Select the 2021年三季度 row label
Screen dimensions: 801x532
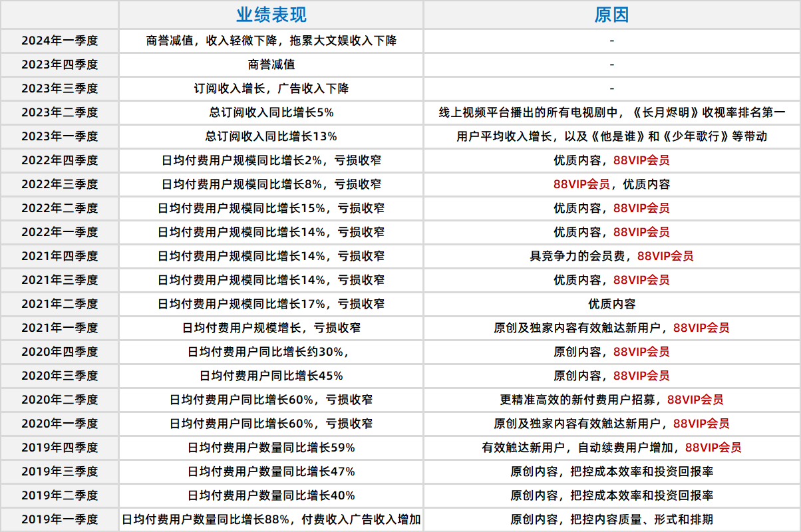tap(60, 280)
